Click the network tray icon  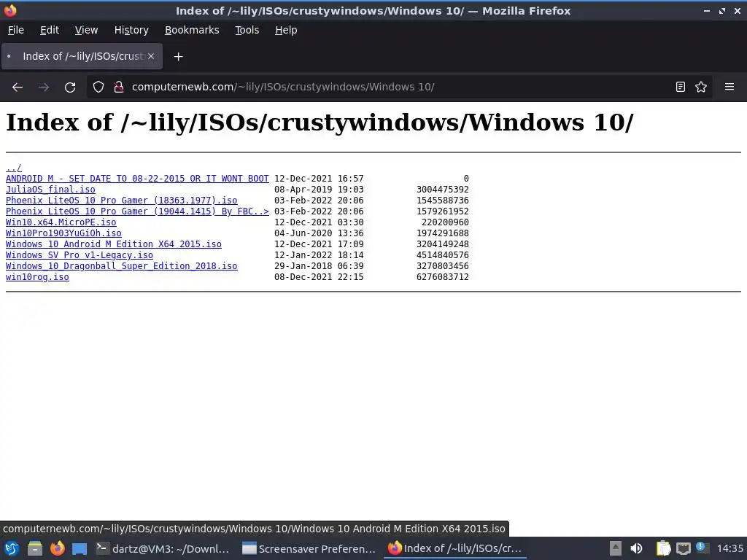click(x=684, y=548)
